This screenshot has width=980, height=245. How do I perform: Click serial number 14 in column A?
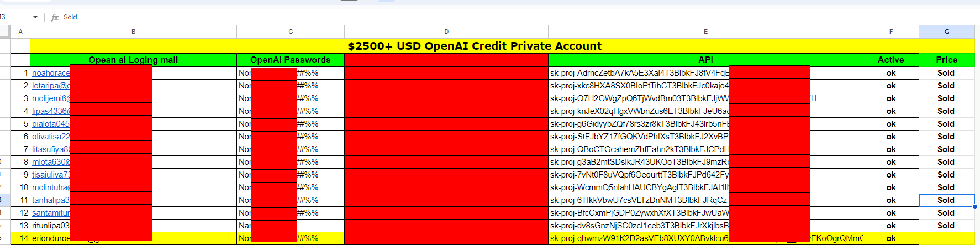pyautogui.click(x=24, y=238)
